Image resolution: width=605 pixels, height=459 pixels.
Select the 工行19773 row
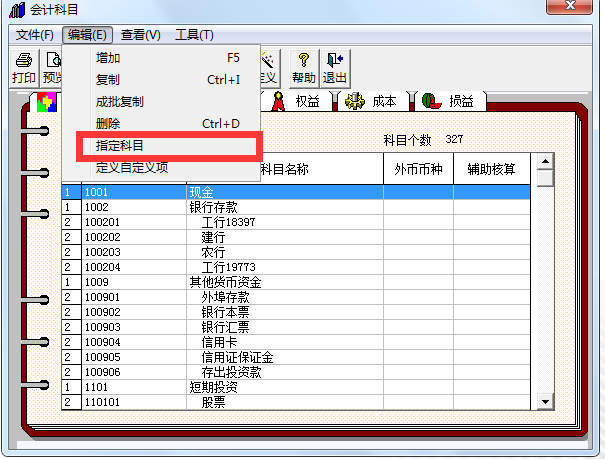click(296, 267)
